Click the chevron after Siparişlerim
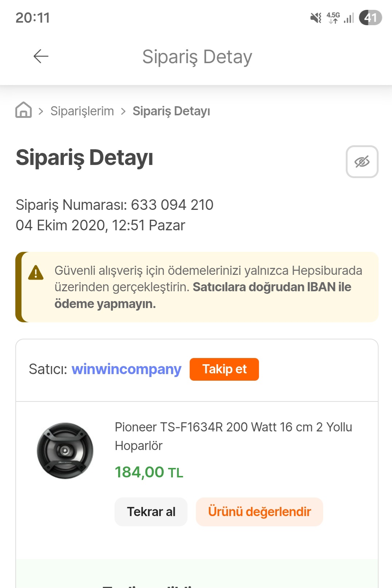Screen dimensions: 392x588 [x=123, y=111]
